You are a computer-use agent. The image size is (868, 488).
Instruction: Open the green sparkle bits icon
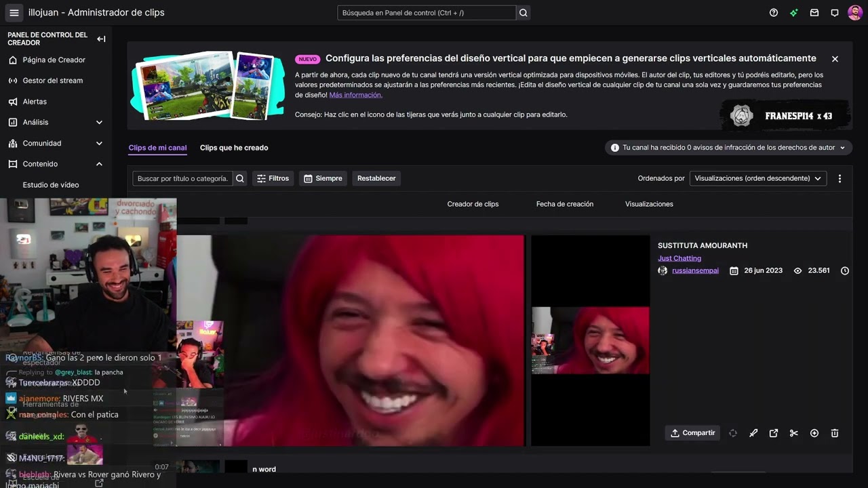coord(794,12)
